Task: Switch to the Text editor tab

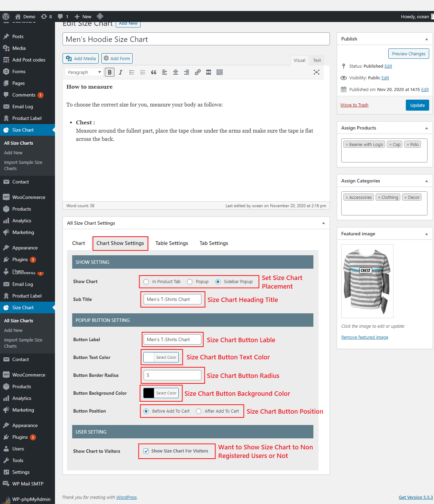Action: pyautogui.click(x=316, y=60)
